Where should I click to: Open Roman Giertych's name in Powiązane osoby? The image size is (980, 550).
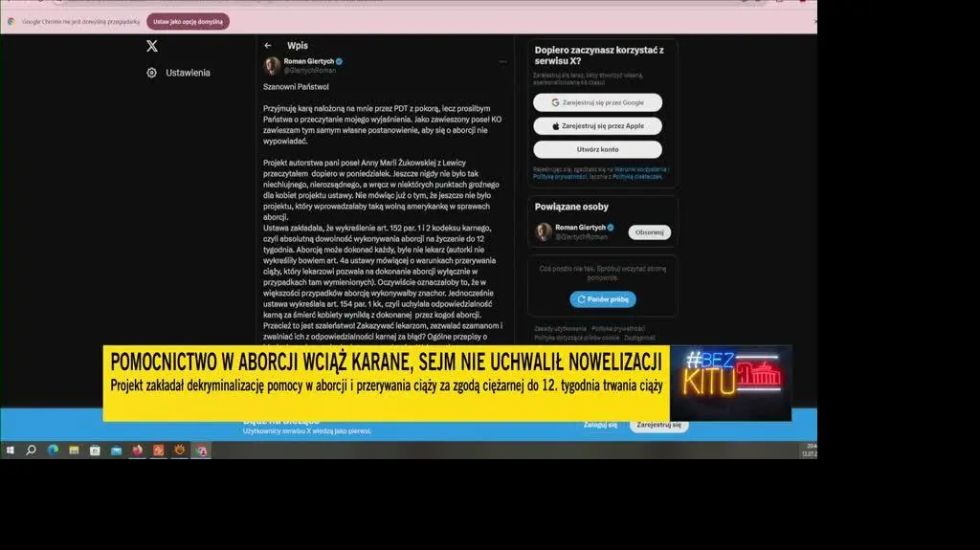click(x=580, y=228)
